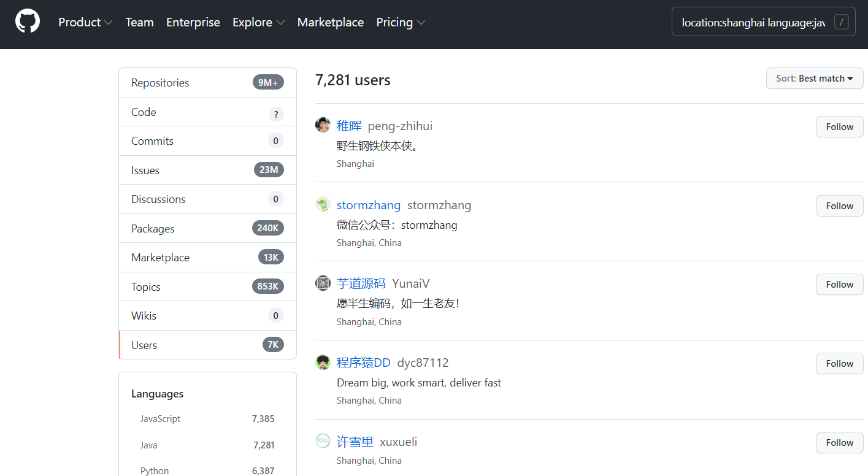Click the dyc87112 username

pyautogui.click(x=423, y=363)
